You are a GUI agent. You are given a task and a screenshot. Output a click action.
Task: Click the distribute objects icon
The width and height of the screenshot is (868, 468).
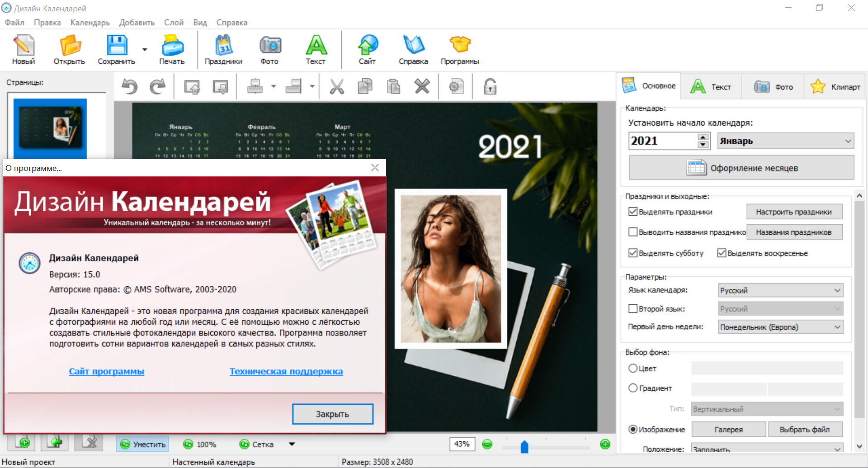[x=293, y=86]
